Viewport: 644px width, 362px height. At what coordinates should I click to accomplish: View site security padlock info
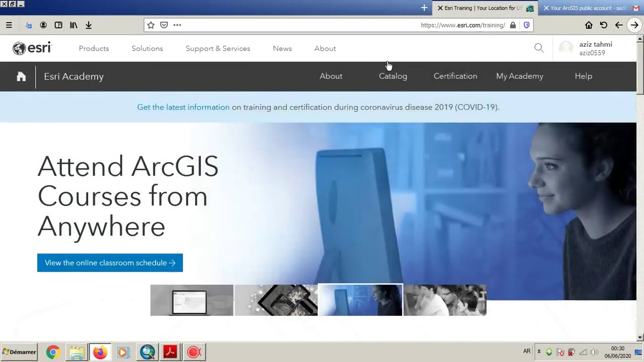513,25
